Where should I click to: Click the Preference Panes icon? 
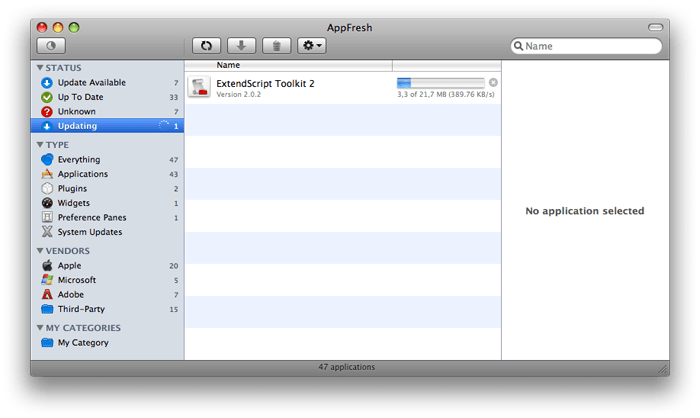[x=47, y=217]
